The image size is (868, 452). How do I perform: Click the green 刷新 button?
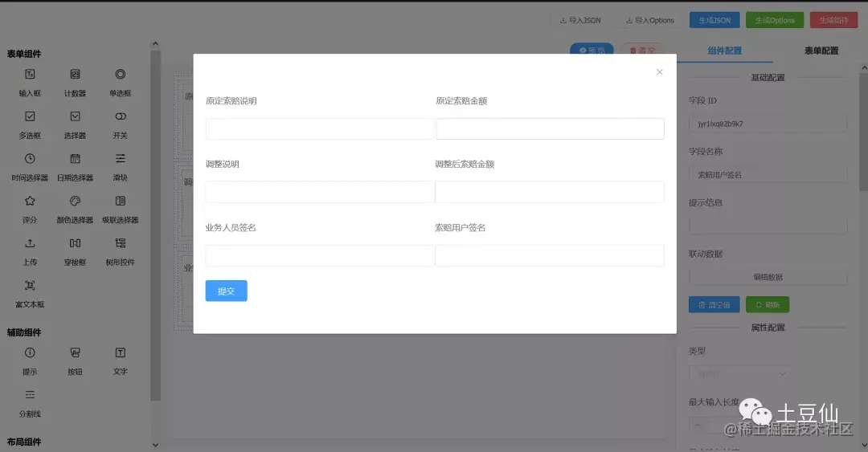(x=768, y=305)
